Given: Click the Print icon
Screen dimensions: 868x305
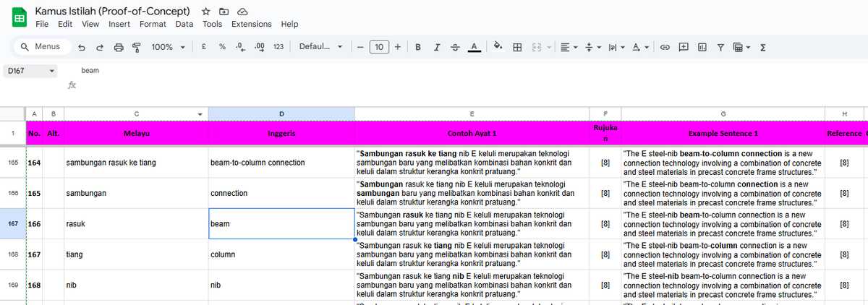Looking at the screenshot, I should click(118, 47).
